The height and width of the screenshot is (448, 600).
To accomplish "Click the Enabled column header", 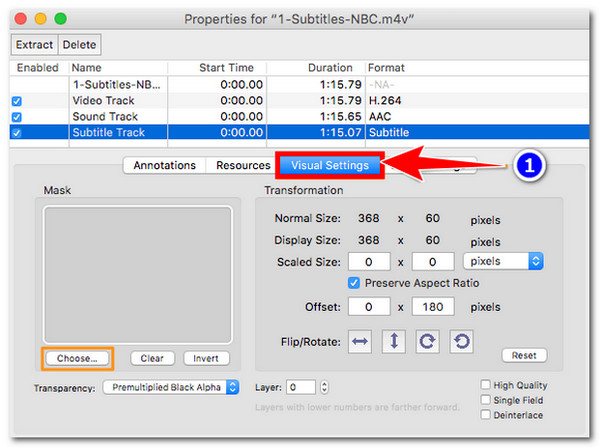I will click(38, 68).
